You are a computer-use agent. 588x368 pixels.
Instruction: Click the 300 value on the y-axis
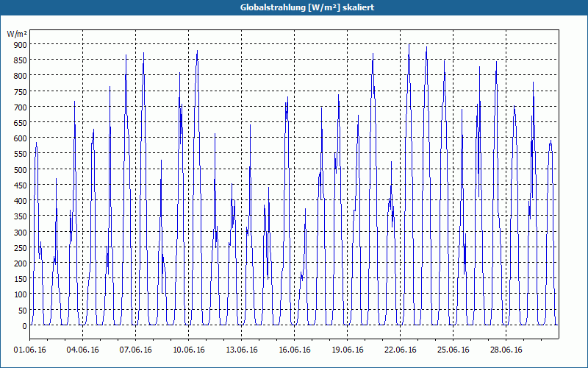[x=21, y=232]
